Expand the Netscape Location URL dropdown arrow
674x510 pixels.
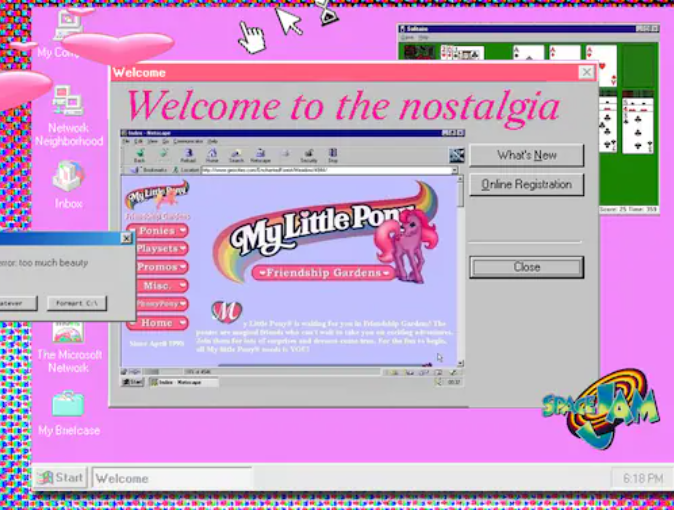tap(455, 170)
